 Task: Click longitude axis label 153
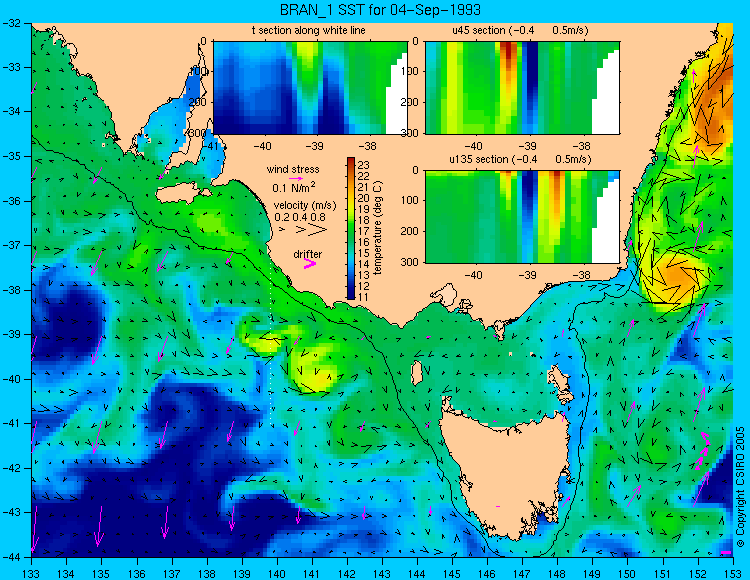(x=733, y=574)
